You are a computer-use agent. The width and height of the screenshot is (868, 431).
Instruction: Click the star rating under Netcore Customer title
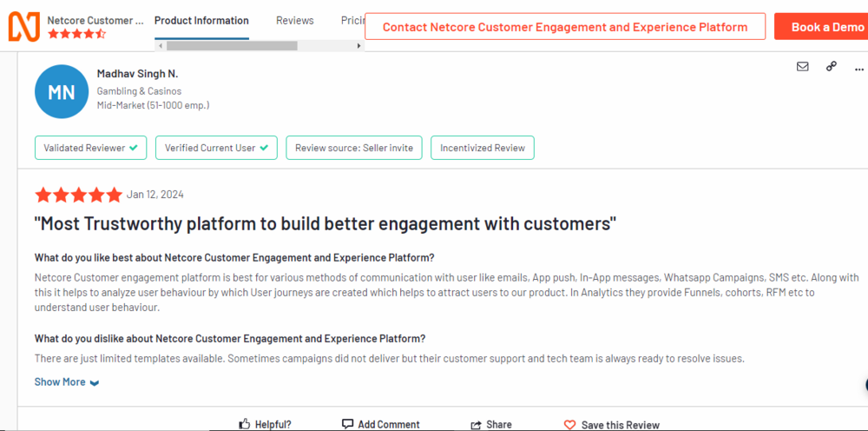point(76,34)
